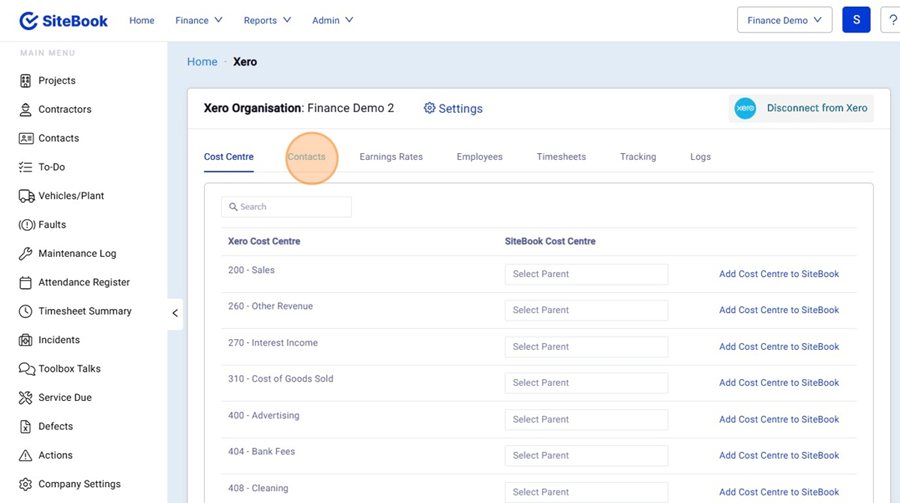
Task: Click the Xero logo icon
Action: coord(745,108)
